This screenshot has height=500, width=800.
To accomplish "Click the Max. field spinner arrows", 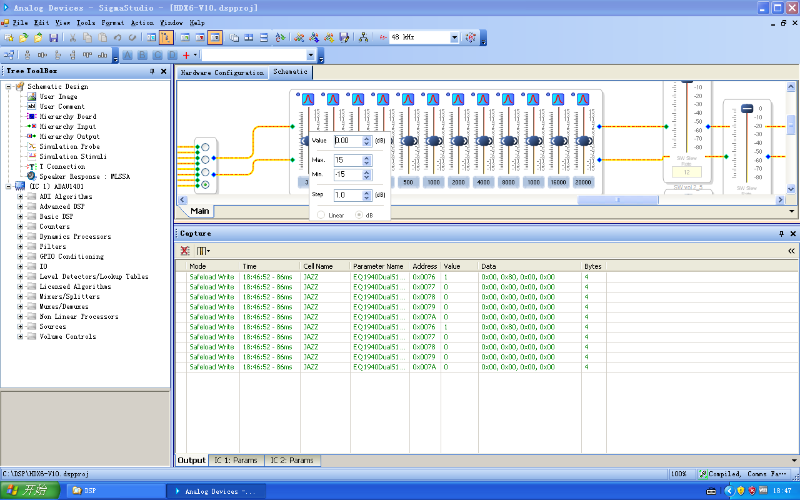I will (x=367, y=161).
